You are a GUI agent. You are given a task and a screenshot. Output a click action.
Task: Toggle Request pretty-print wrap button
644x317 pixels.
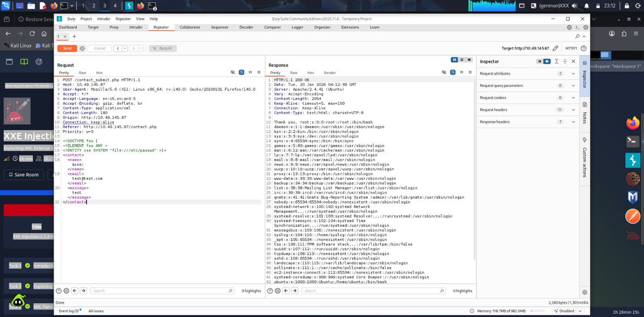coord(242,73)
